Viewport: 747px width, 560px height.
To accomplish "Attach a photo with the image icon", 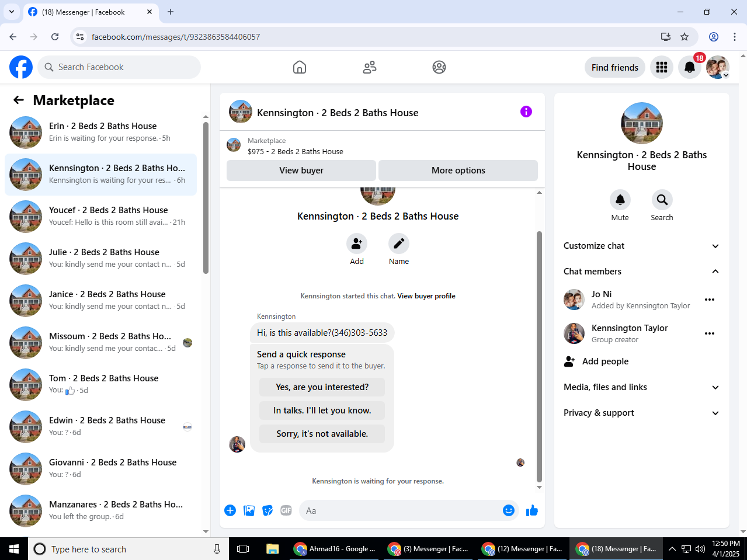I will click(x=249, y=510).
